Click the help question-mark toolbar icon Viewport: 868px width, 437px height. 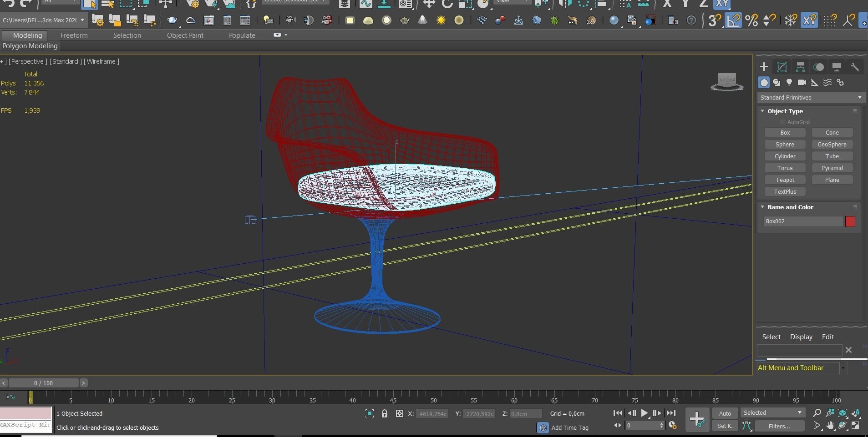click(x=691, y=20)
